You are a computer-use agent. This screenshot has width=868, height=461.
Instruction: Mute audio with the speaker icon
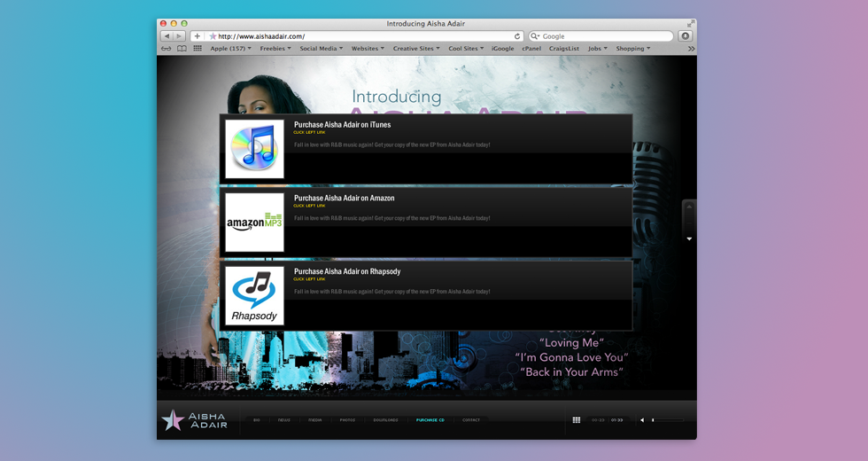[642, 420]
